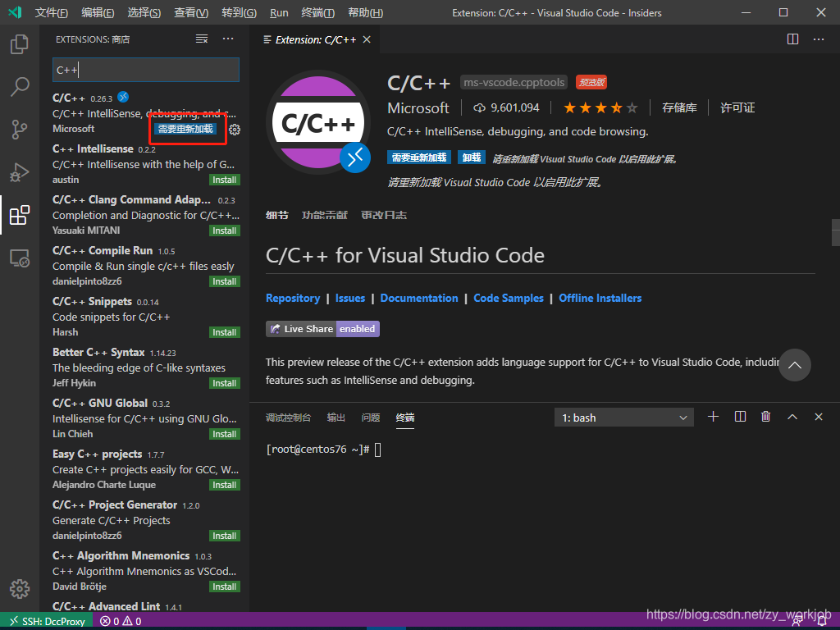Install Easy C++ projects extension
840x630 pixels.
tap(225, 486)
